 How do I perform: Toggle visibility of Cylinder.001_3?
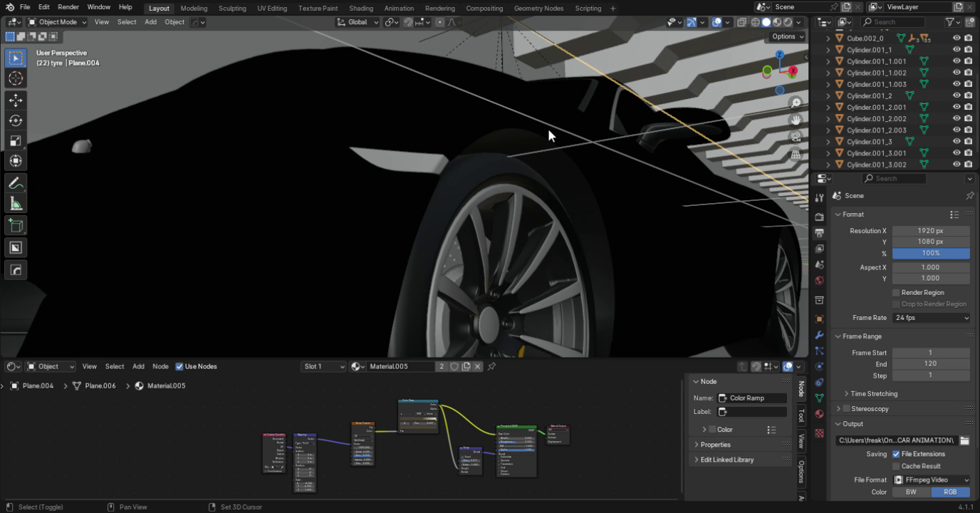[956, 142]
